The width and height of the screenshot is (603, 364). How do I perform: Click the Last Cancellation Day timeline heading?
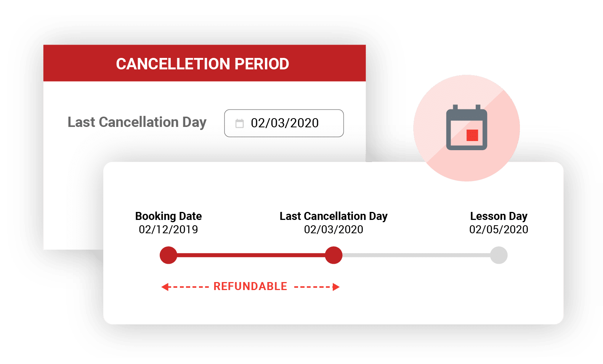(334, 216)
